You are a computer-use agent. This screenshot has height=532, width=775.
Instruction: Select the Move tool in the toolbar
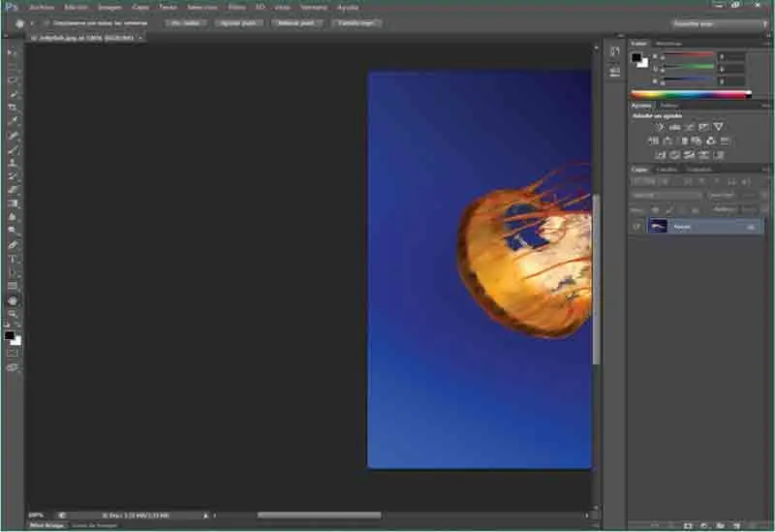click(x=13, y=52)
